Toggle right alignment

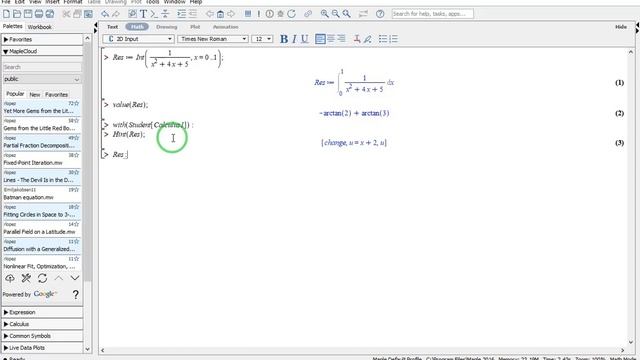[x=342, y=39]
